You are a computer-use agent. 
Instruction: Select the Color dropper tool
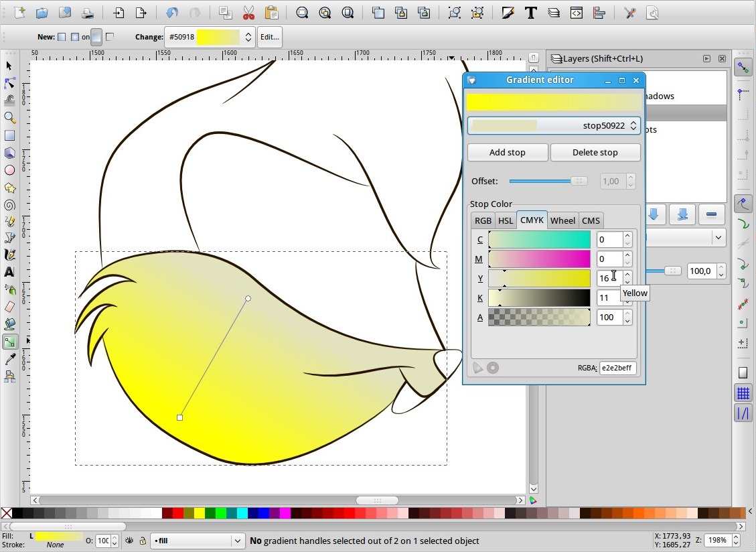coord(9,360)
